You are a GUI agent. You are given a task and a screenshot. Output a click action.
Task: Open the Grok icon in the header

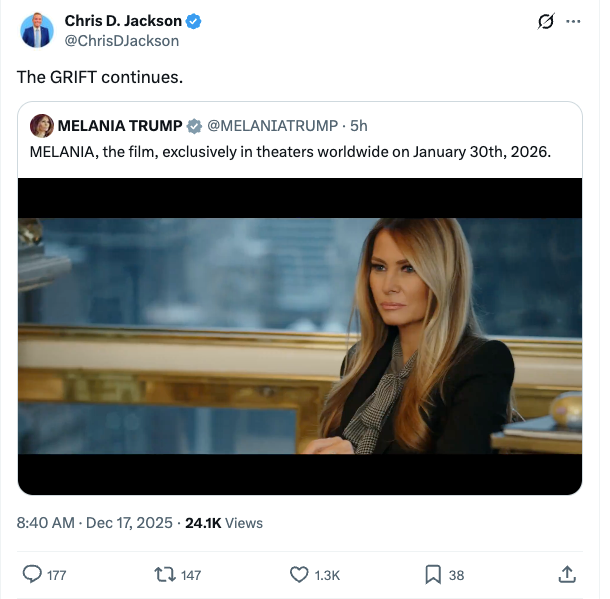(546, 21)
